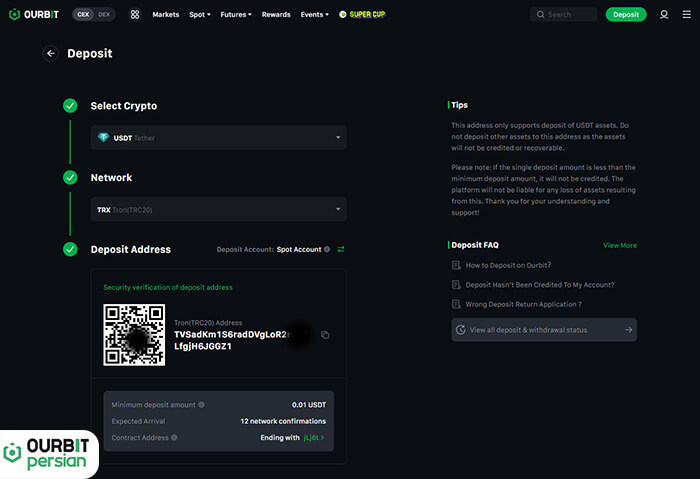The height and width of the screenshot is (479, 700).
Task: Expand the Events menu
Action: (x=314, y=14)
